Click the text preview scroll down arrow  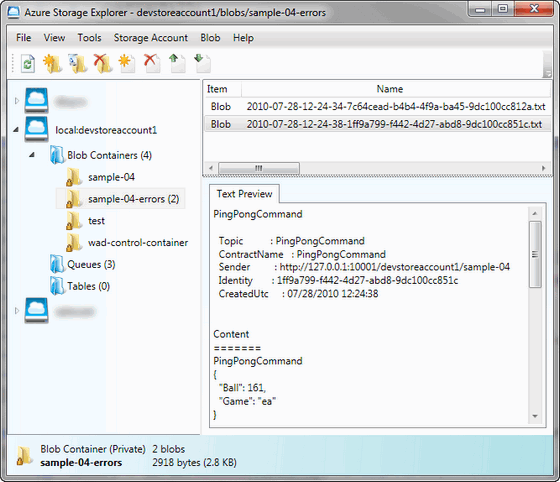coord(535,416)
